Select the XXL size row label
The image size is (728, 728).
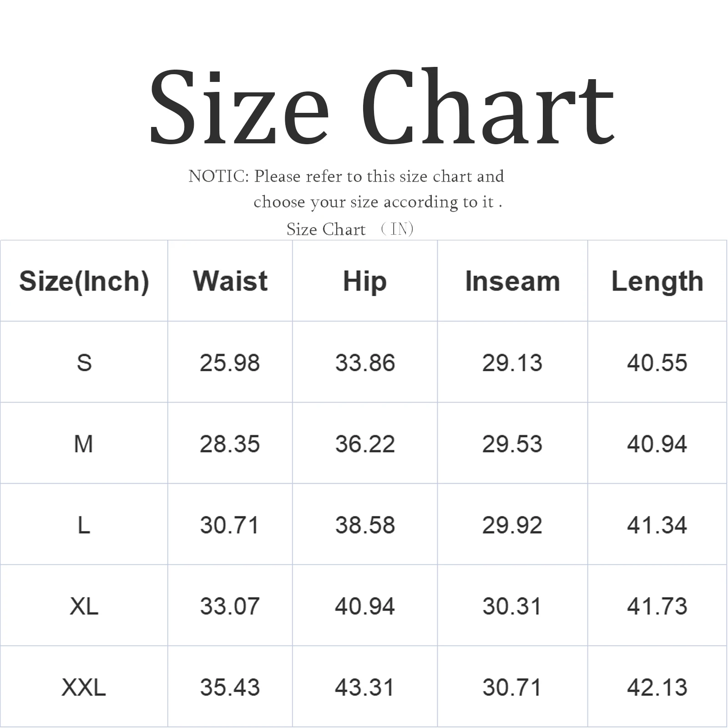[84, 687]
